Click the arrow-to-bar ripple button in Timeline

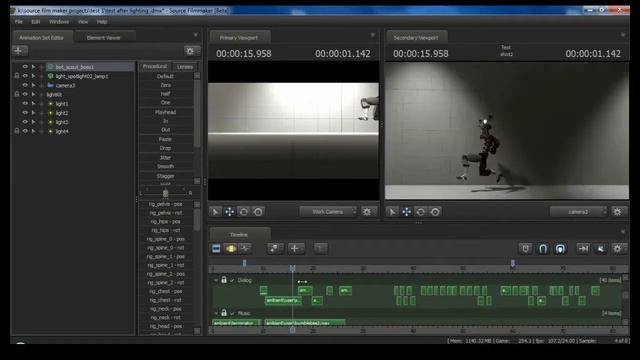[x=583, y=249]
